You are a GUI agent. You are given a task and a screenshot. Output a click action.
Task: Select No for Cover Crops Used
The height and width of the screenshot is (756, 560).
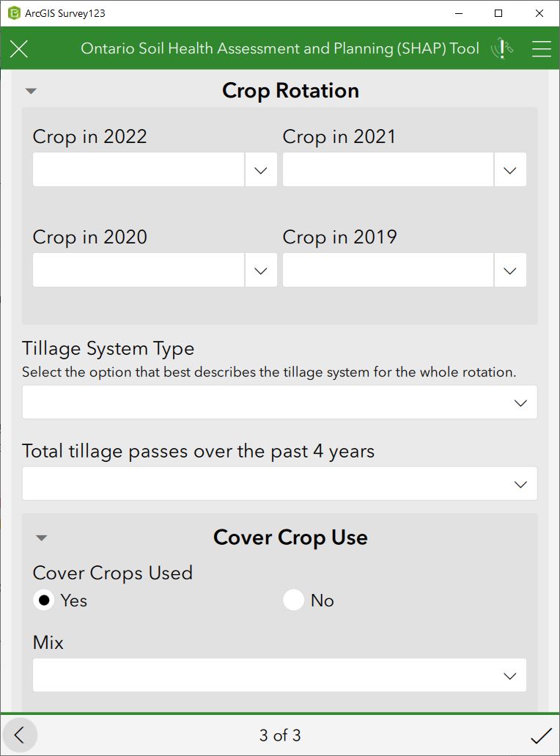(x=293, y=600)
